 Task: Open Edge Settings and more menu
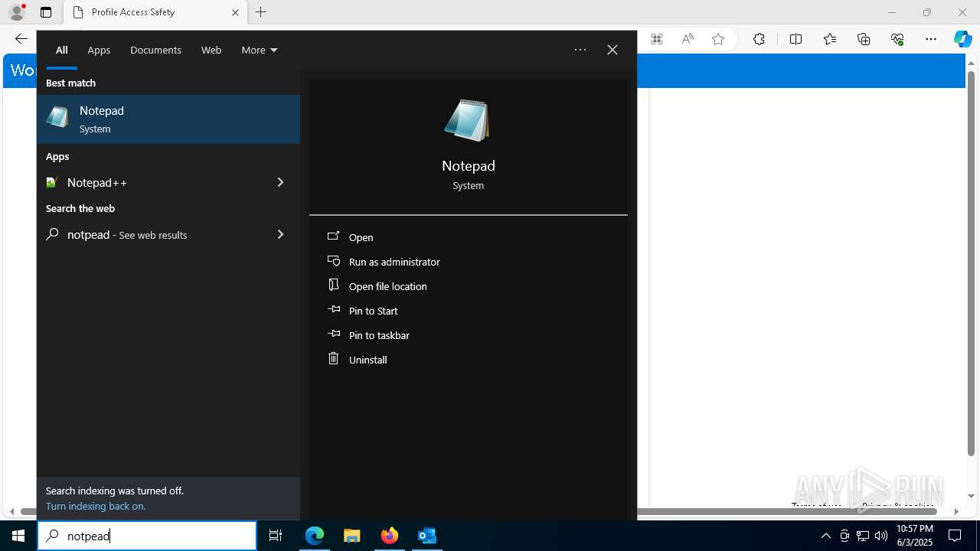tap(931, 39)
